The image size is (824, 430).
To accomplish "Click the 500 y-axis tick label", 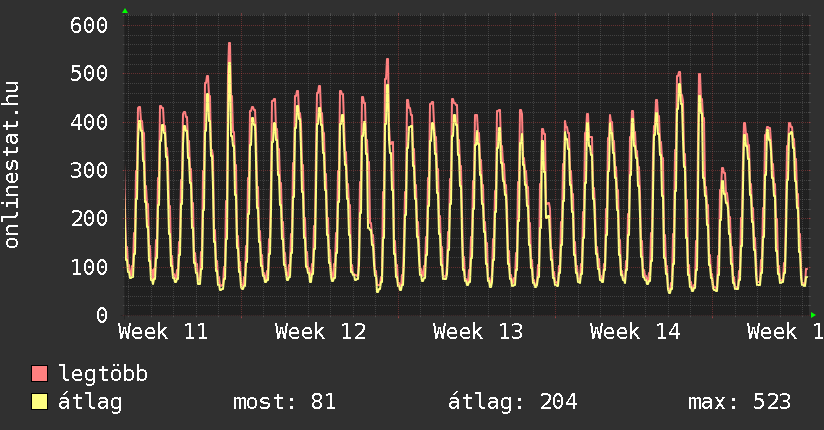I will point(88,74).
